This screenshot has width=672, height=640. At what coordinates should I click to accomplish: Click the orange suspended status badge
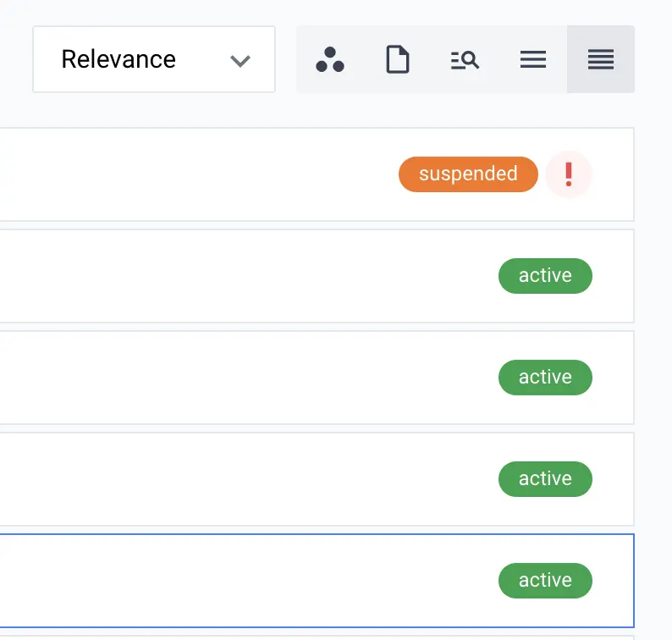pos(468,174)
